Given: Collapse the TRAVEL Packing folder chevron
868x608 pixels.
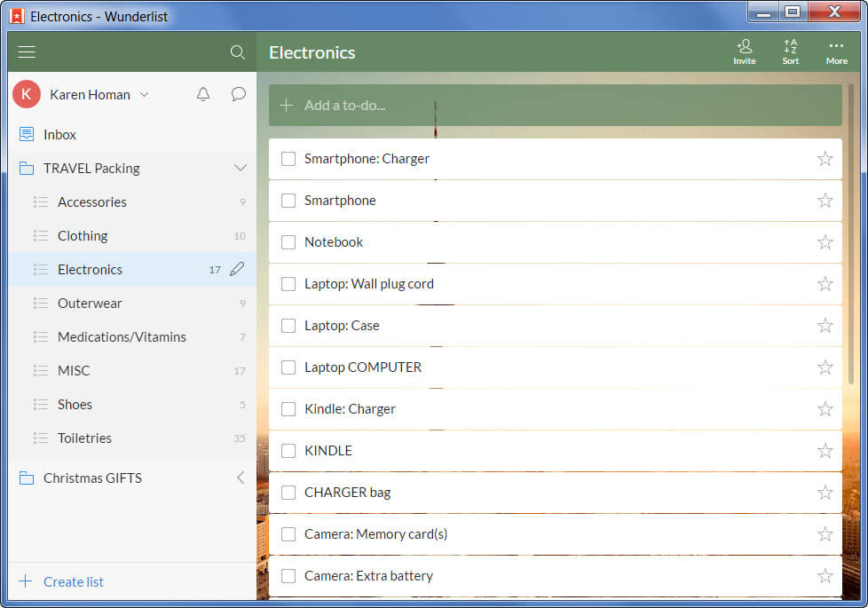Looking at the screenshot, I should tap(241, 168).
